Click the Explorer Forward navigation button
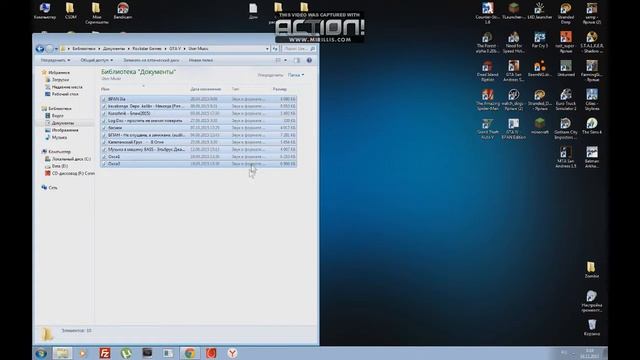This screenshot has width=640, height=360. pos(49,49)
